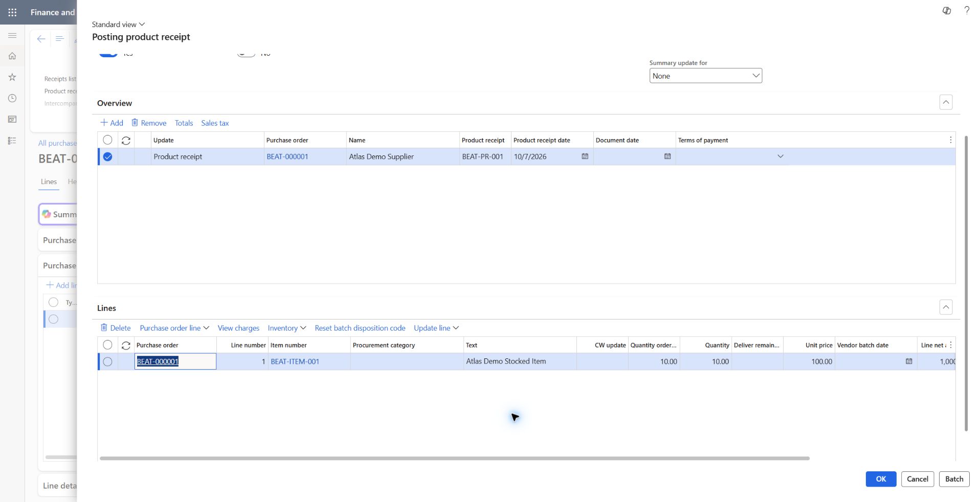Open the Copilot icon at top right
The width and height of the screenshot is (980, 502).
tap(947, 10)
